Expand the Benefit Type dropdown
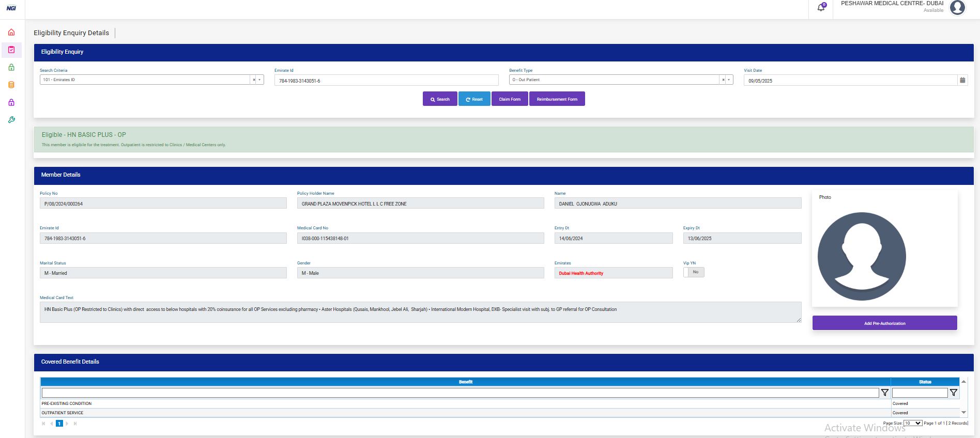Image resolution: width=980 pixels, height=438 pixels. (x=729, y=80)
